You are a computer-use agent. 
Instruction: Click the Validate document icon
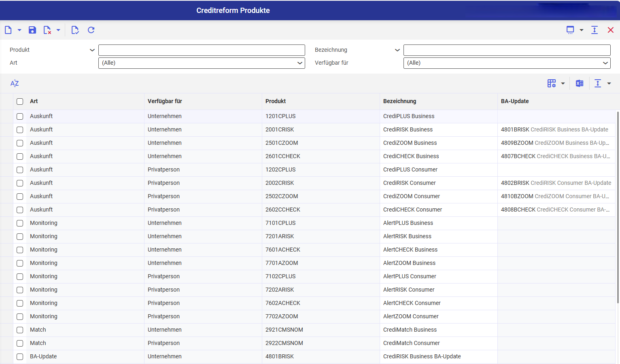tap(75, 30)
